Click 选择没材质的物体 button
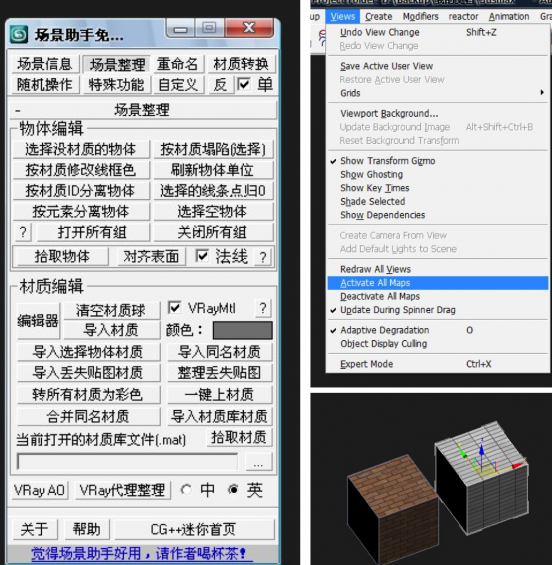The image size is (552, 565). click(81, 150)
